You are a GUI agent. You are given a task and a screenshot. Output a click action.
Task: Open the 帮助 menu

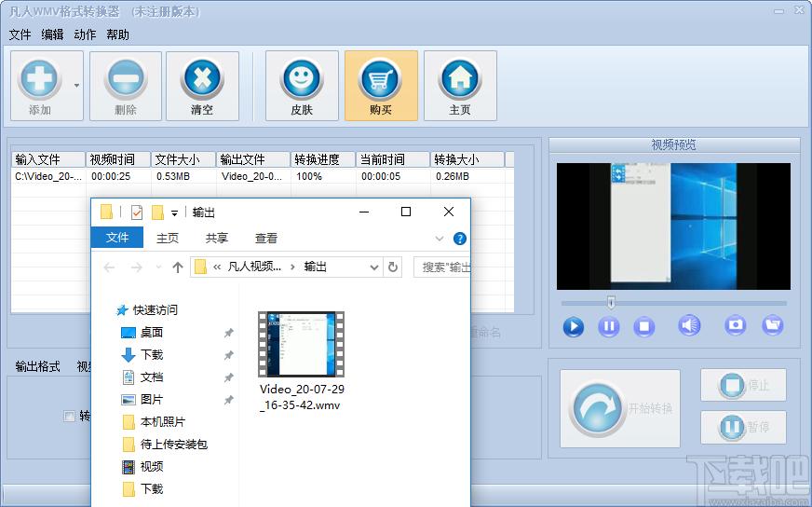(117, 34)
